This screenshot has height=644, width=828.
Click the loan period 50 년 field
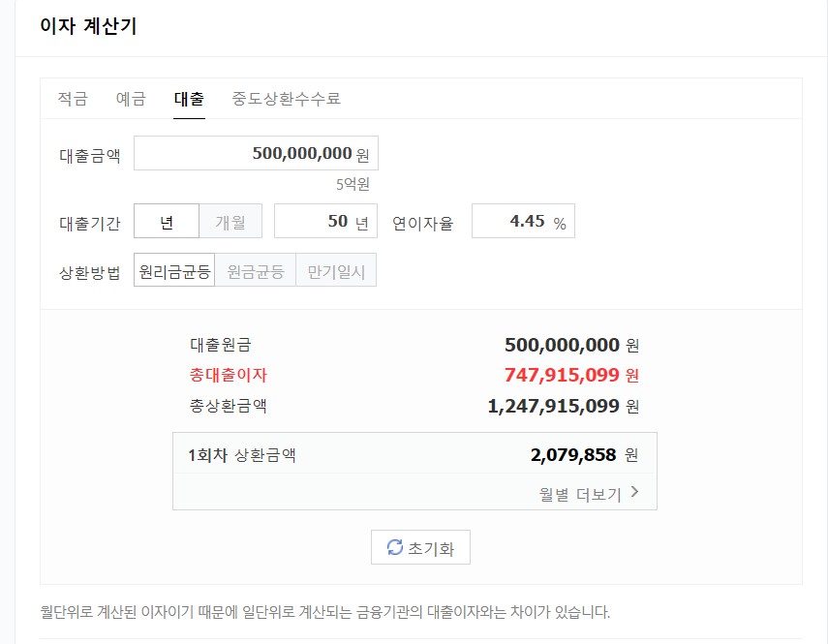coord(325,221)
